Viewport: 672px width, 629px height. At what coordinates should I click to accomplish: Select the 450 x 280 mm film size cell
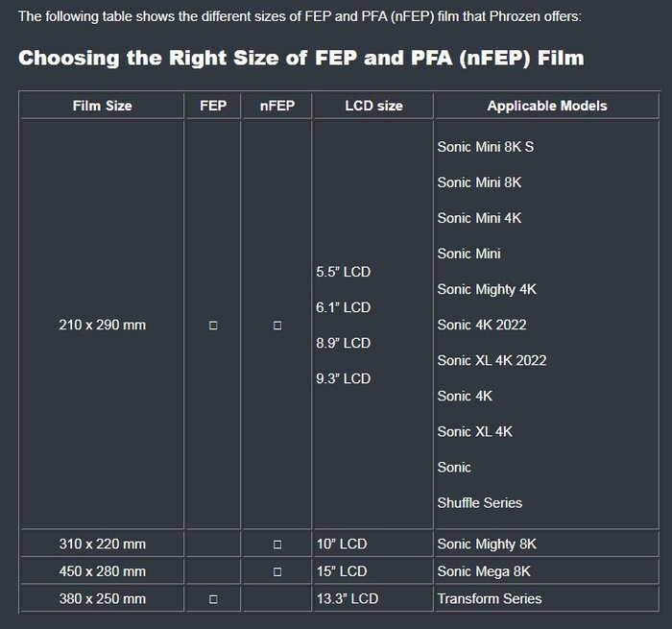click(103, 571)
